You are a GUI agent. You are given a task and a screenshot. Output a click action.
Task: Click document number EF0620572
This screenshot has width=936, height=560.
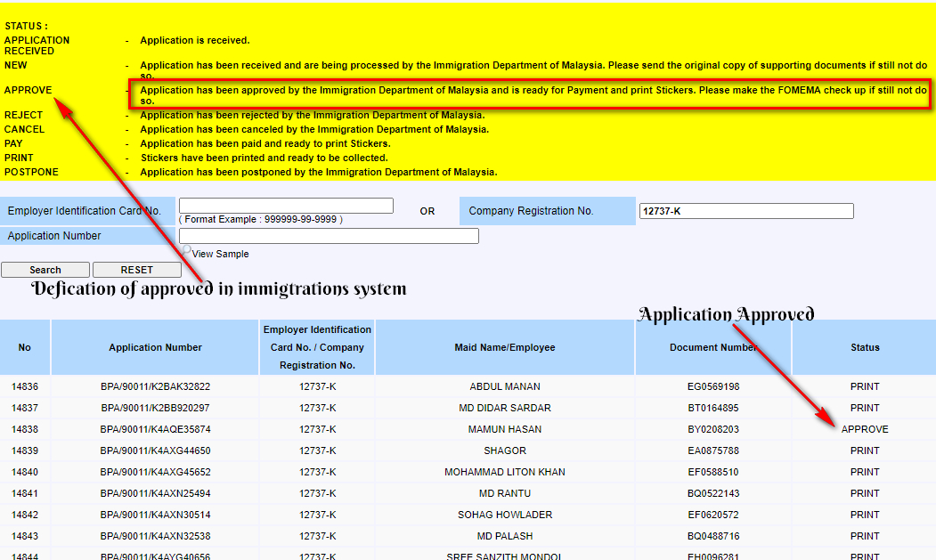tap(713, 515)
